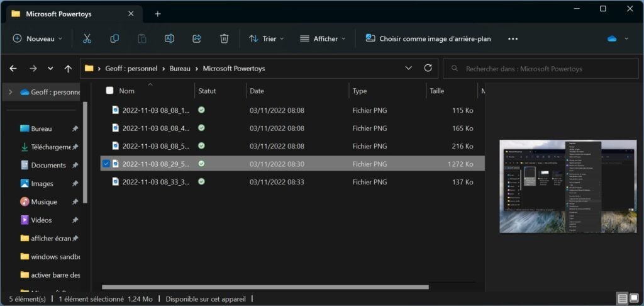The height and width of the screenshot is (306, 644).
Task: Expand the Geoff : personnel tree node
Action: pos(11,92)
